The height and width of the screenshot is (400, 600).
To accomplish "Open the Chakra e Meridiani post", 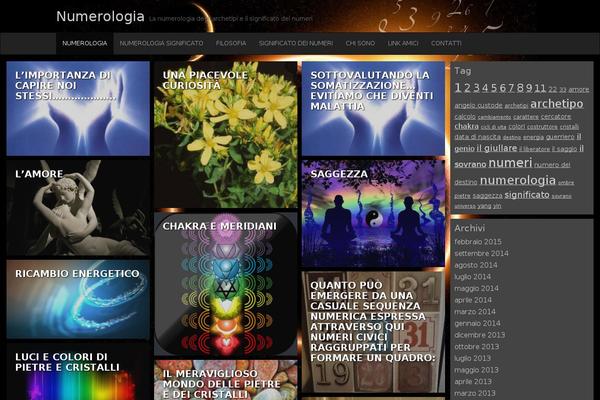I will click(226, 284).
